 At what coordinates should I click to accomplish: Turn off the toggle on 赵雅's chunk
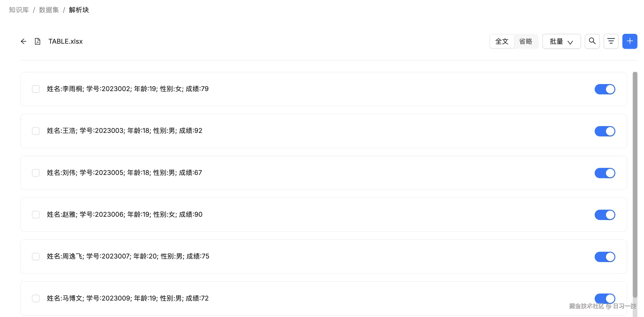click(605, 214)
